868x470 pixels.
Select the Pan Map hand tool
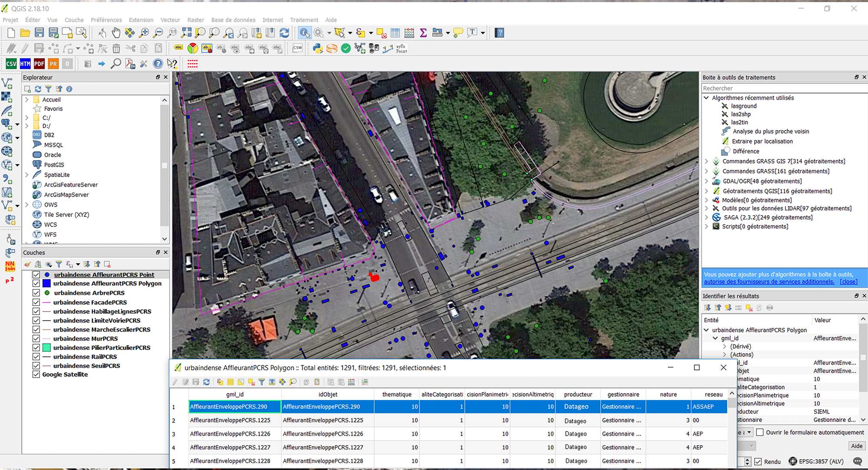tap(116, 33)
